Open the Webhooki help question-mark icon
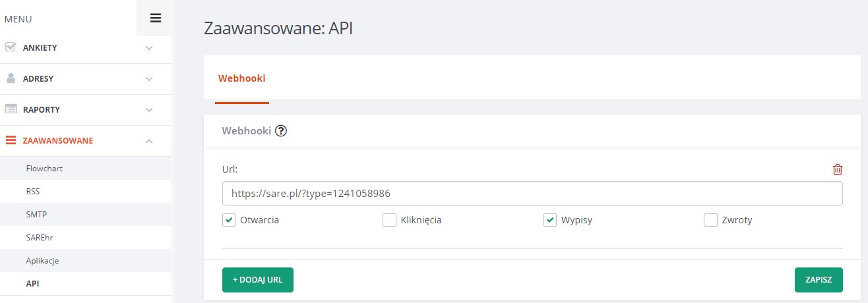Image resolution: width=868 pixels, height=303 pixels. [x=282, y=130]
